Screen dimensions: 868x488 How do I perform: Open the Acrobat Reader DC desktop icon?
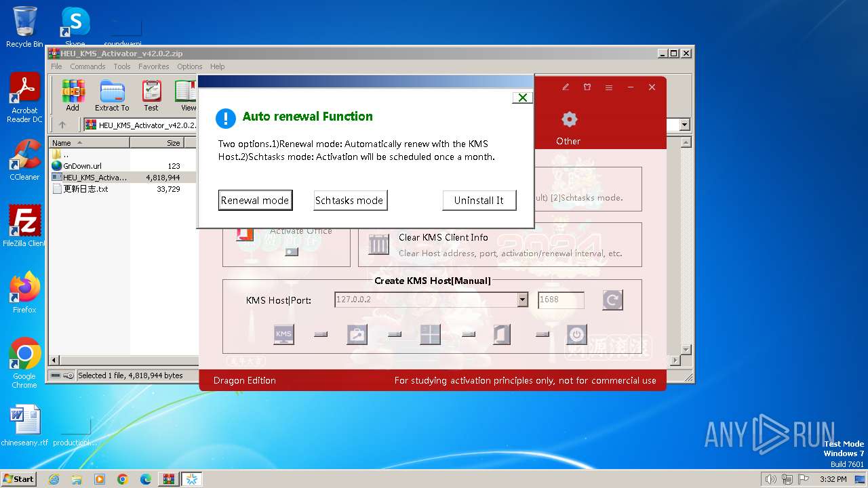tap(24, 98)
